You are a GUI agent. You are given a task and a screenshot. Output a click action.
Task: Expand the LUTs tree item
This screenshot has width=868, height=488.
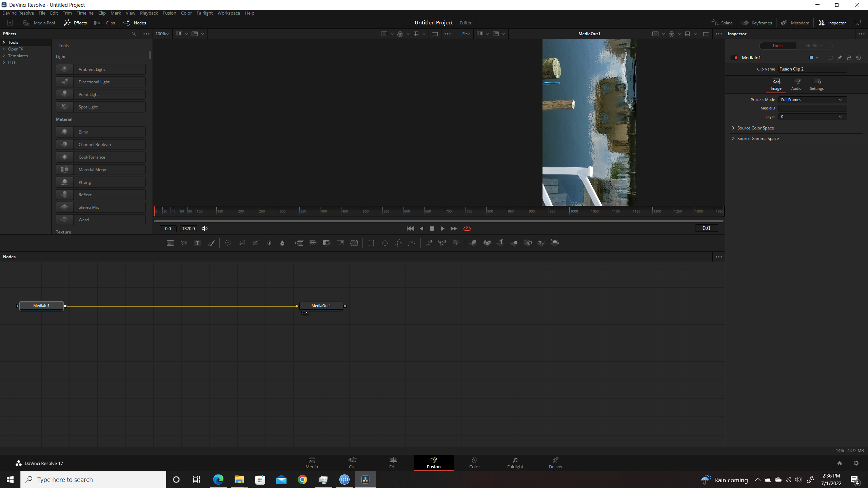[x=4, y=63]
